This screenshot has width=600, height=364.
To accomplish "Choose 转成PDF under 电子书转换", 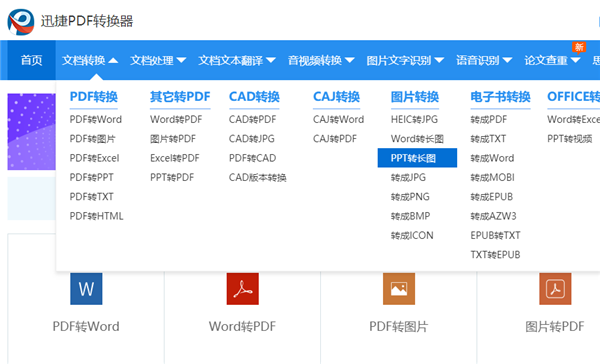I will pos(489,119).
